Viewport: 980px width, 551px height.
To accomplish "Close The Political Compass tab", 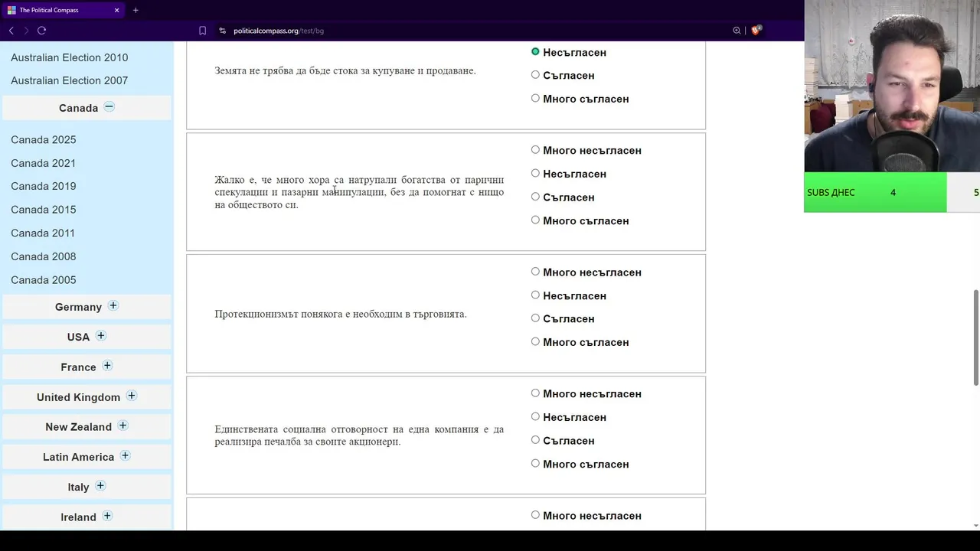I will 116,10.
